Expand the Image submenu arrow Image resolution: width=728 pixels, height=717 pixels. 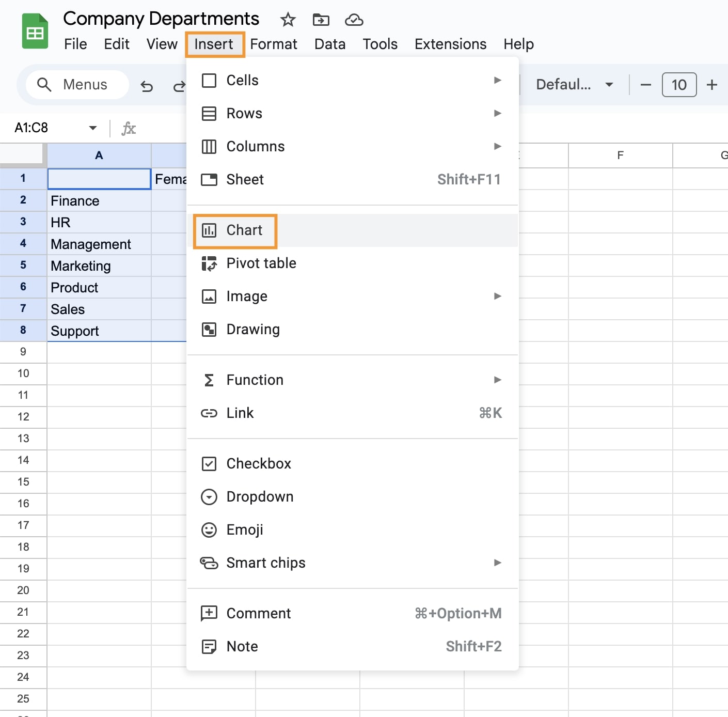498,296
